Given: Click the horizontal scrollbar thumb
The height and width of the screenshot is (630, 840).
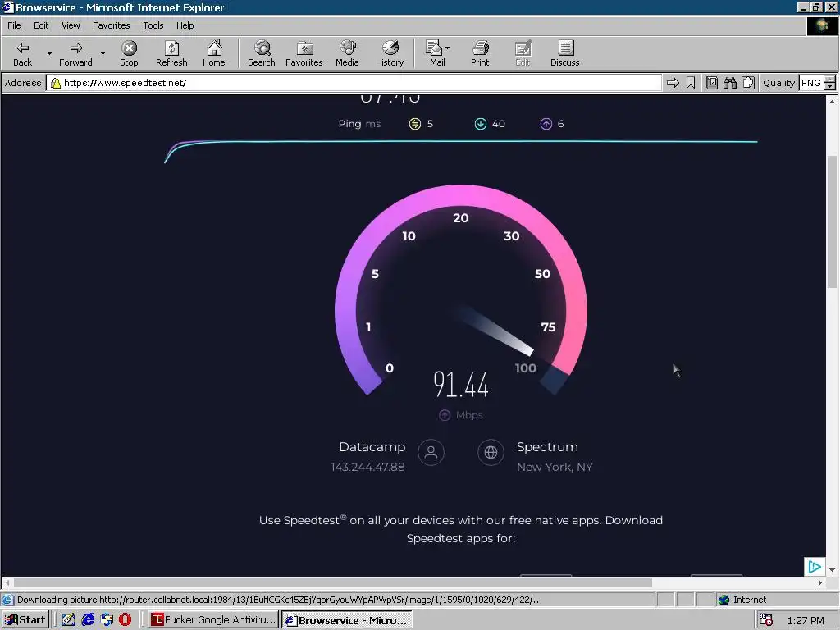Looking at the screenshot, I should click(333, 582).
